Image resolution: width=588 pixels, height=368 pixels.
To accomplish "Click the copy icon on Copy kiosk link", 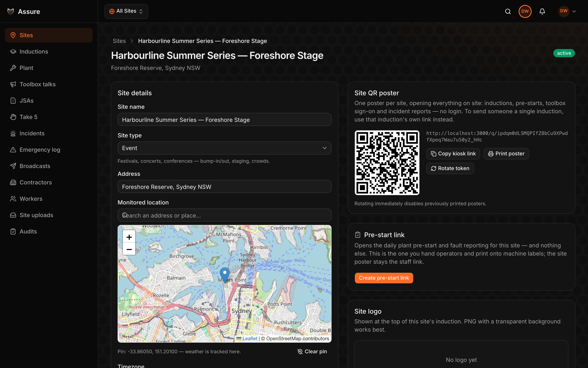I will (x=433, y=154).
